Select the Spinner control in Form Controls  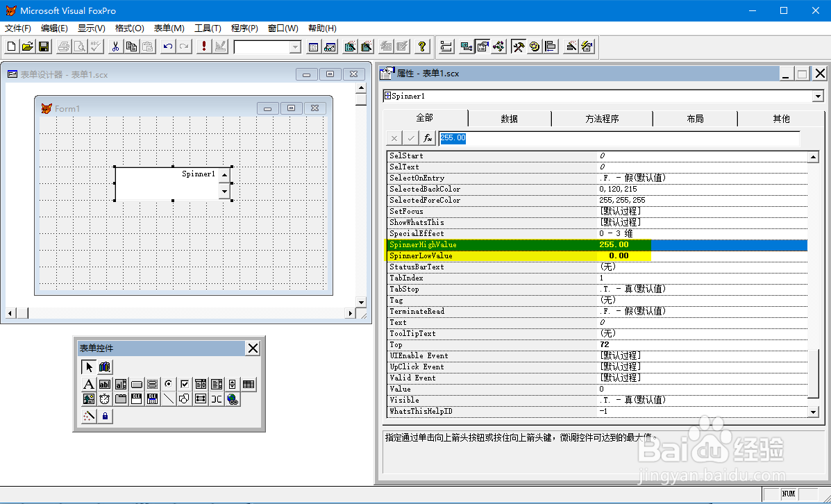tap(232, 384)
